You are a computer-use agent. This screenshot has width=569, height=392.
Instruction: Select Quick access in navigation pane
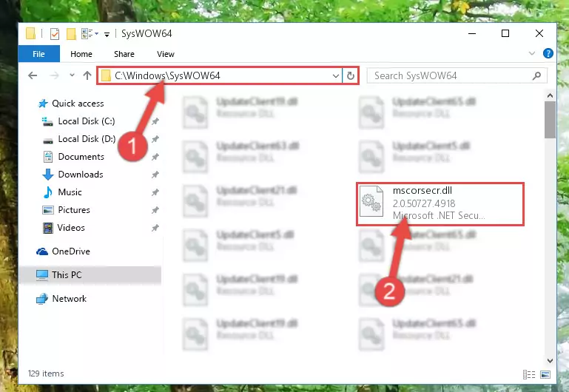71,104
